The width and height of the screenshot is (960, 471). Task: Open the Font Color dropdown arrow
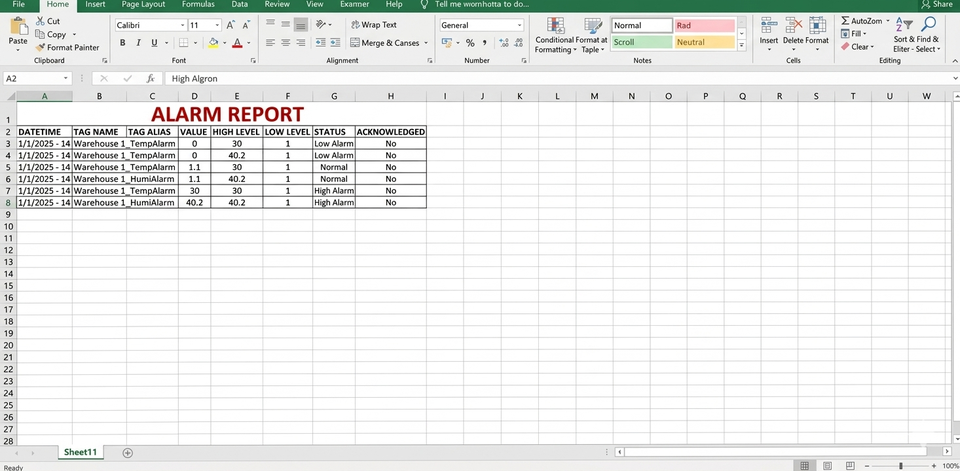click(248, 43)
